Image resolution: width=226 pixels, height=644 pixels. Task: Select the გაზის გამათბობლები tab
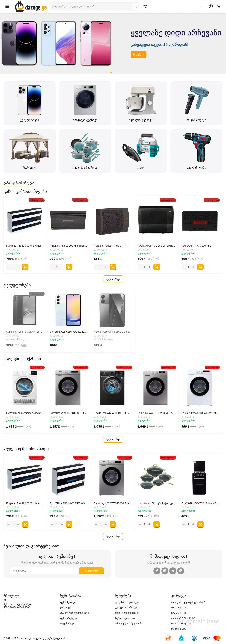[x=19, y=183]
